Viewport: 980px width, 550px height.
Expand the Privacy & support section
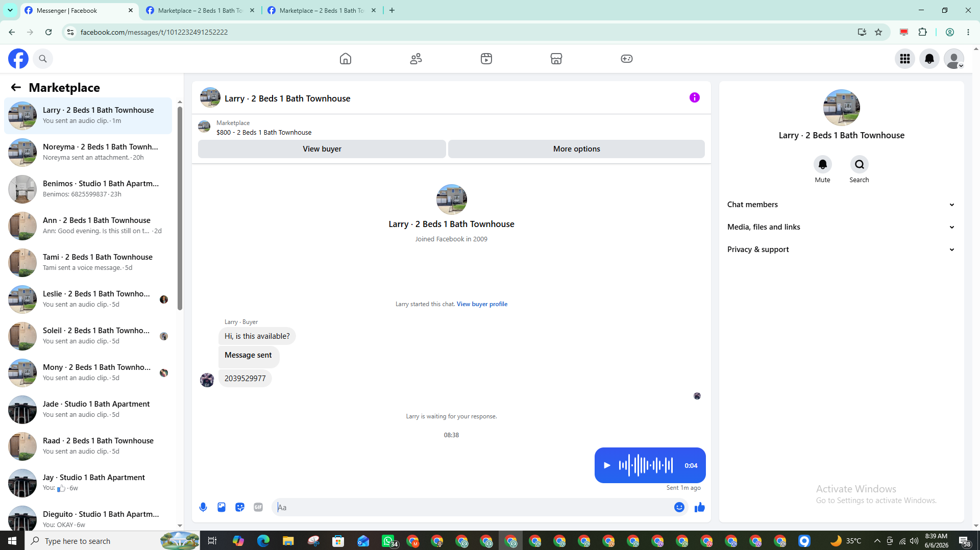click(x=841, y=249)
